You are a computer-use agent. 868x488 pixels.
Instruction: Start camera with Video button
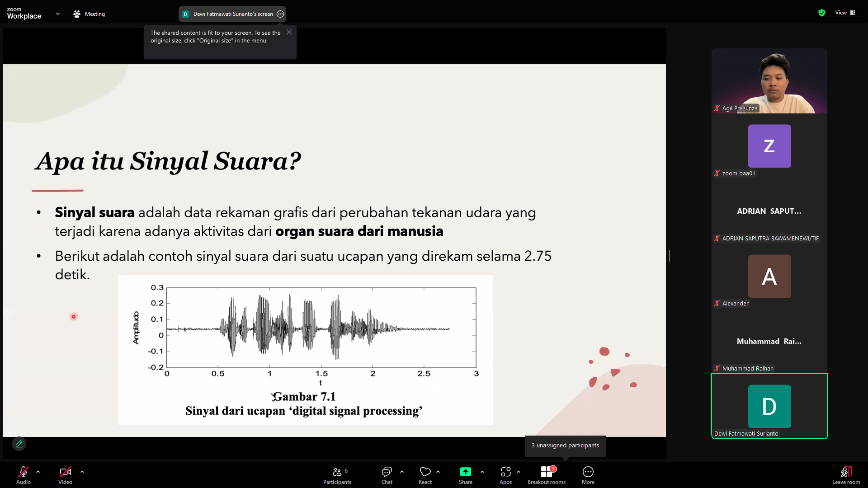tap(65, 475)
